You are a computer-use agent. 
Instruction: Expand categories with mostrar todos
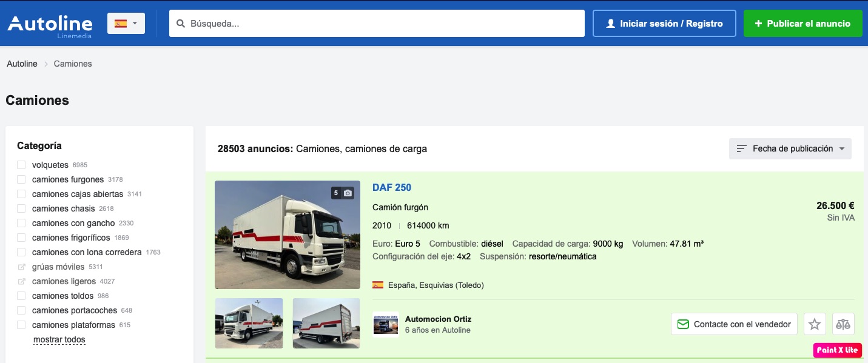[59, 340]
